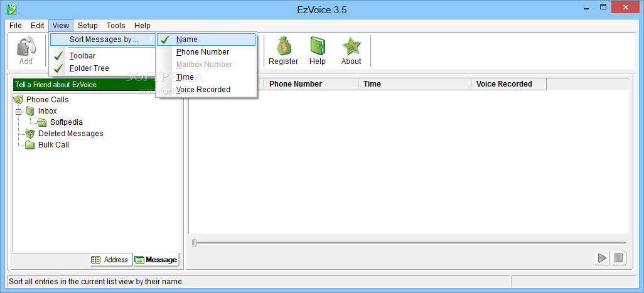The height and width of the screenshot is (293, 644).
Task: Click the audio playback position slider
Action: (x=409, y=243)
